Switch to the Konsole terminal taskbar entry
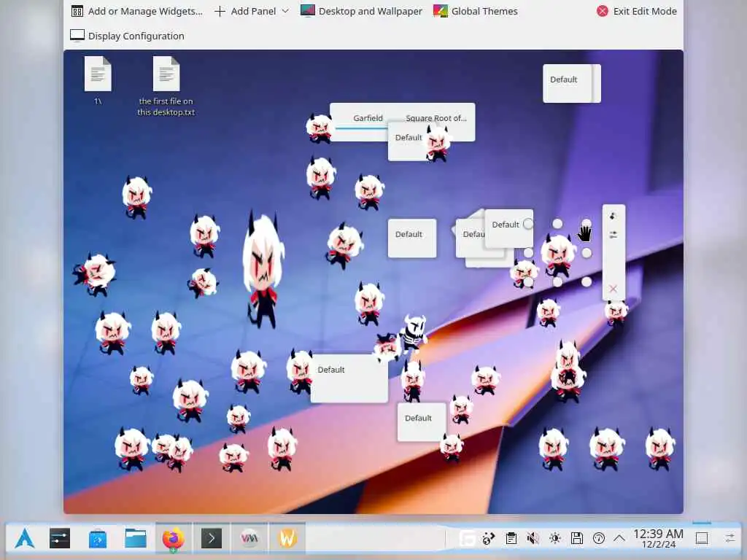The image size is (747, 560). 212,539
